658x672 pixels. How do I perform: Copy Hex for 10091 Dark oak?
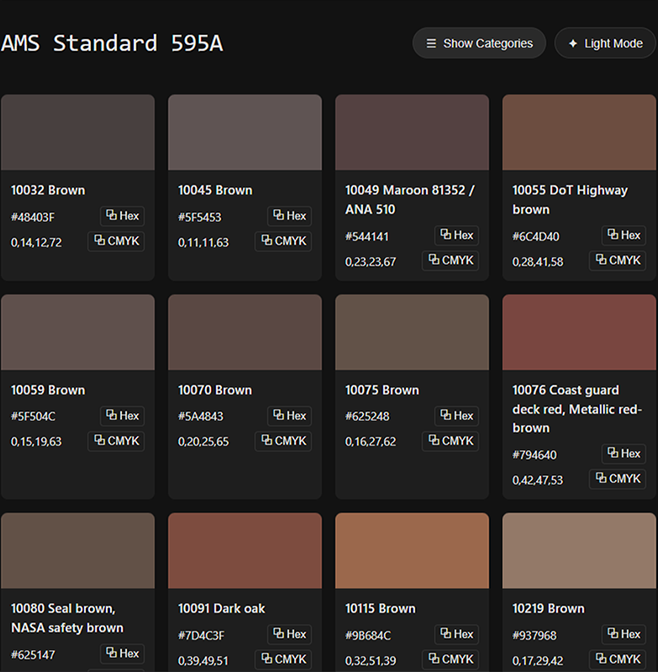[x=289, y=634]
